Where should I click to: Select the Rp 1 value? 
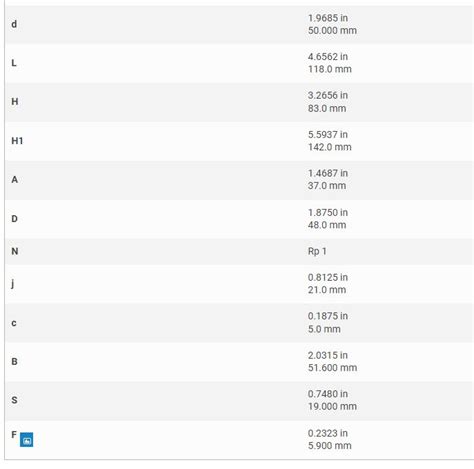(x=317, y=251)
